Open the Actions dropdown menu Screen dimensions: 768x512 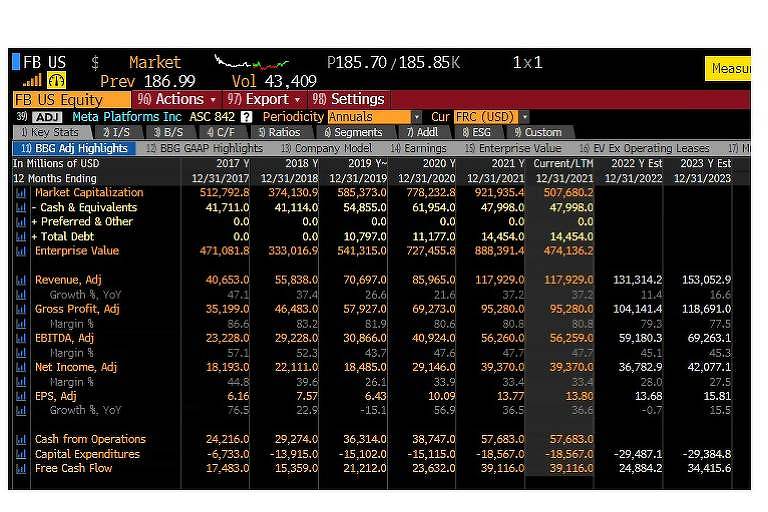point(176,99)
